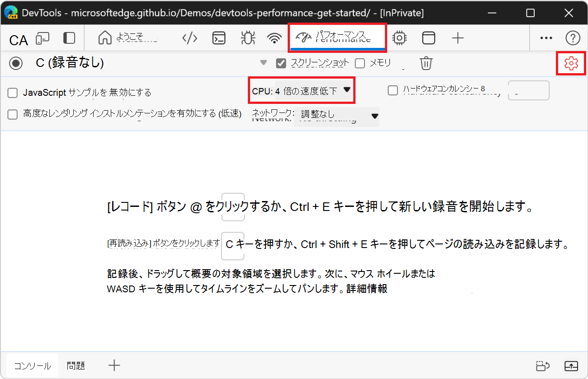
Task: Enable 高度なレンダリング インストルメンテーション checkbox
Action: 13,114
